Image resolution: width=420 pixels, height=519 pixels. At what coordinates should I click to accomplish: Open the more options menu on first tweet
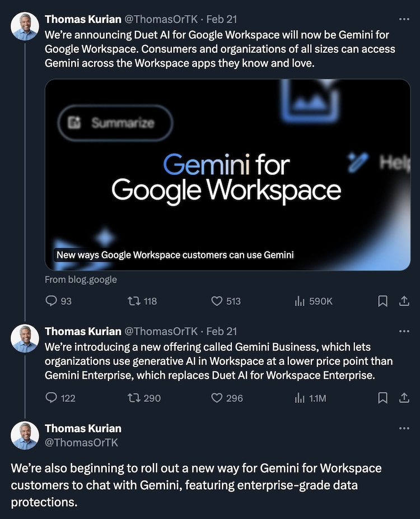click(404, 19)
